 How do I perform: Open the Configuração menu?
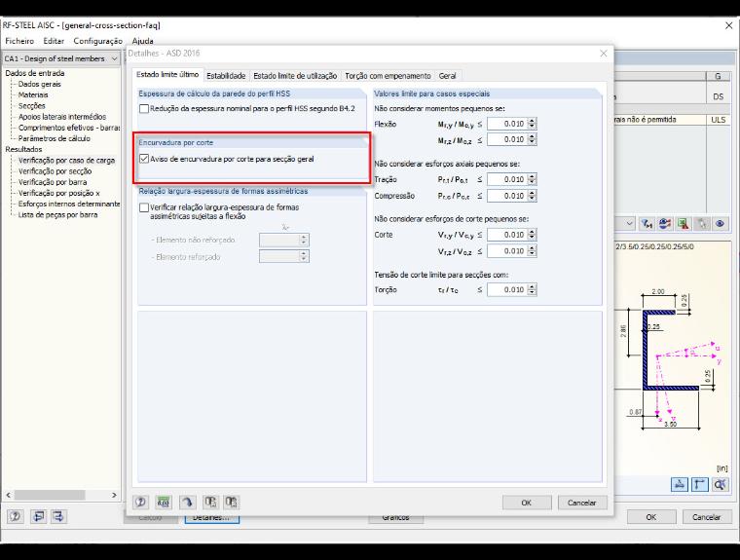(97, 41)
